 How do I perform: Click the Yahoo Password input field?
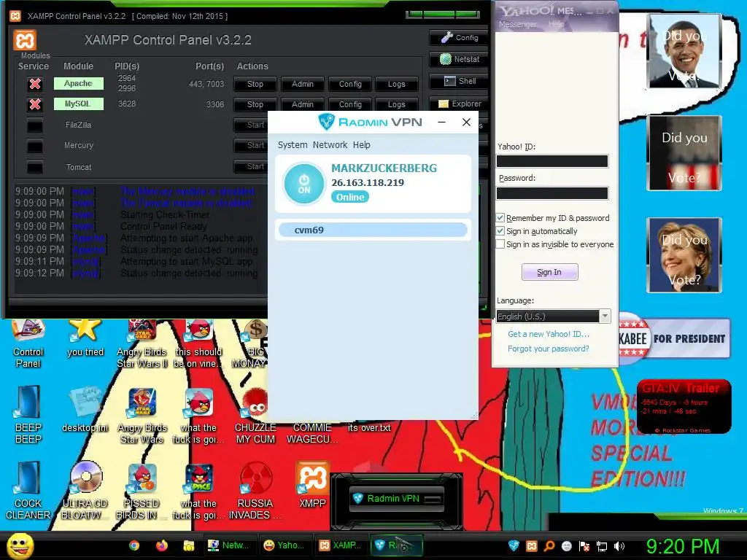pyautogui.click(x=552, y=192)
